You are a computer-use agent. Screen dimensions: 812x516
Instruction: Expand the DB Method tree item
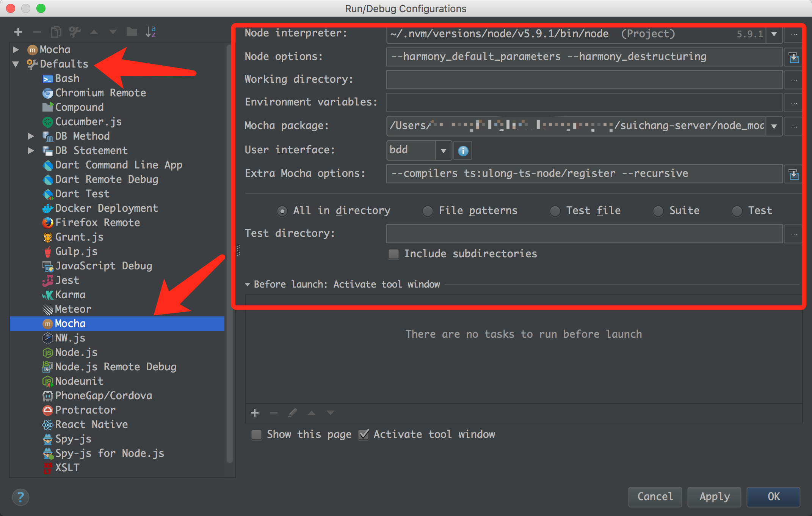coord(31,136)
